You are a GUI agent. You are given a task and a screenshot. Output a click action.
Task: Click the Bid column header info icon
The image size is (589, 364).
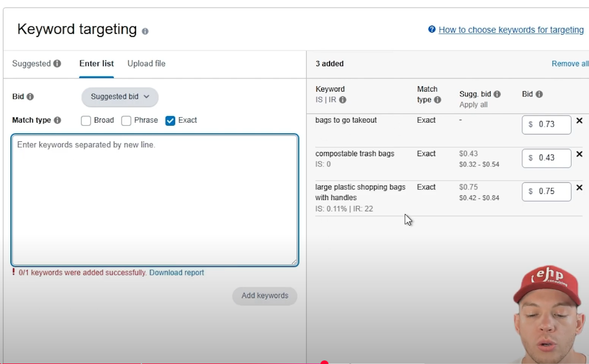tap(538, 94)
